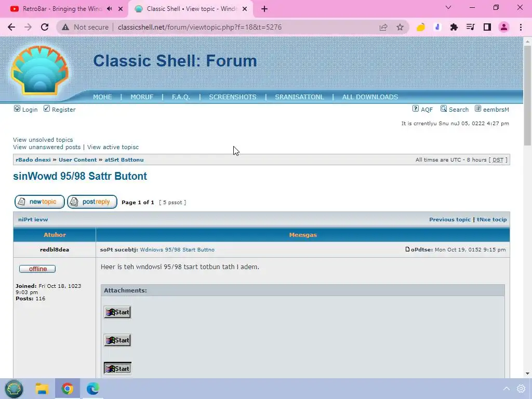
Task: Click the Login link
Action: pos(30,110)
